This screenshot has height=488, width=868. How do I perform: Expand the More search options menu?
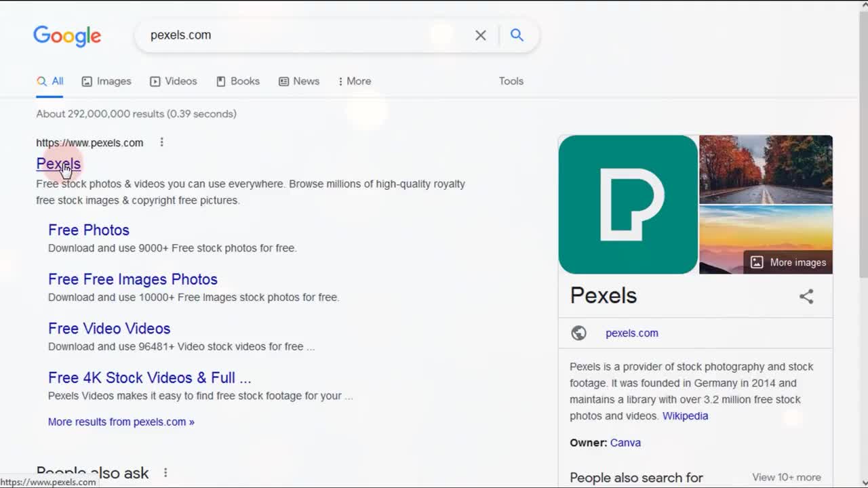tap(355, 81)
